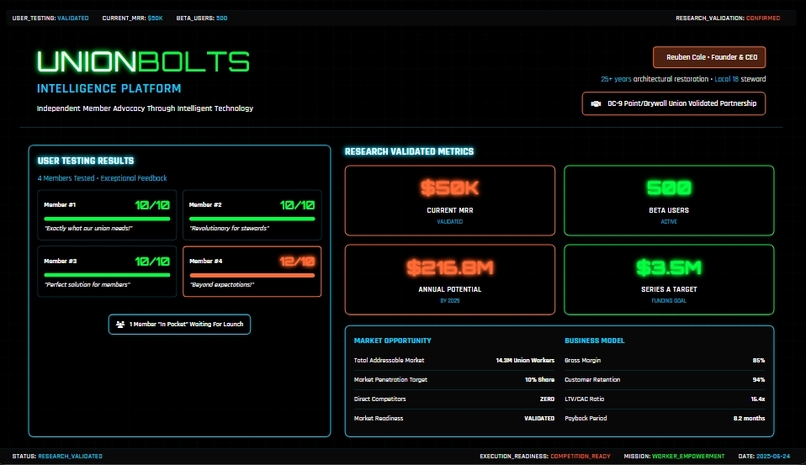The width and height of the screenshot is (806, 465).
Task: Click the UNIONBOLTS logo
Action: point(143,62)
